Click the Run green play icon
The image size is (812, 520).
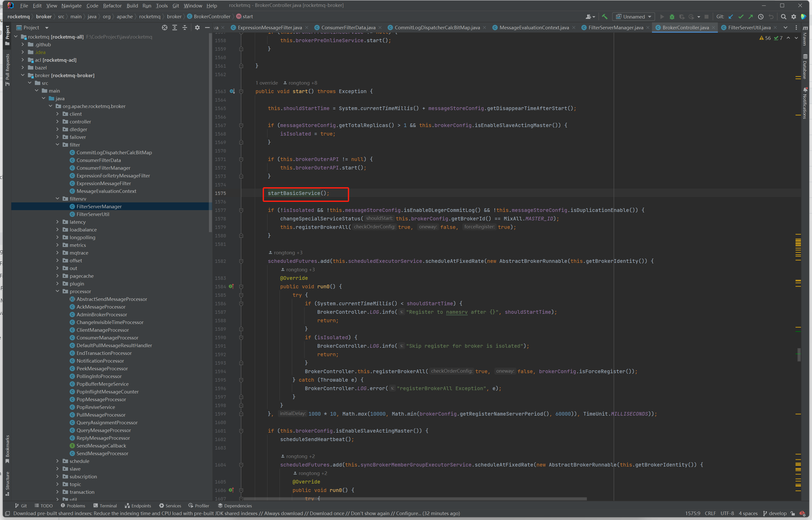point(662,16)
